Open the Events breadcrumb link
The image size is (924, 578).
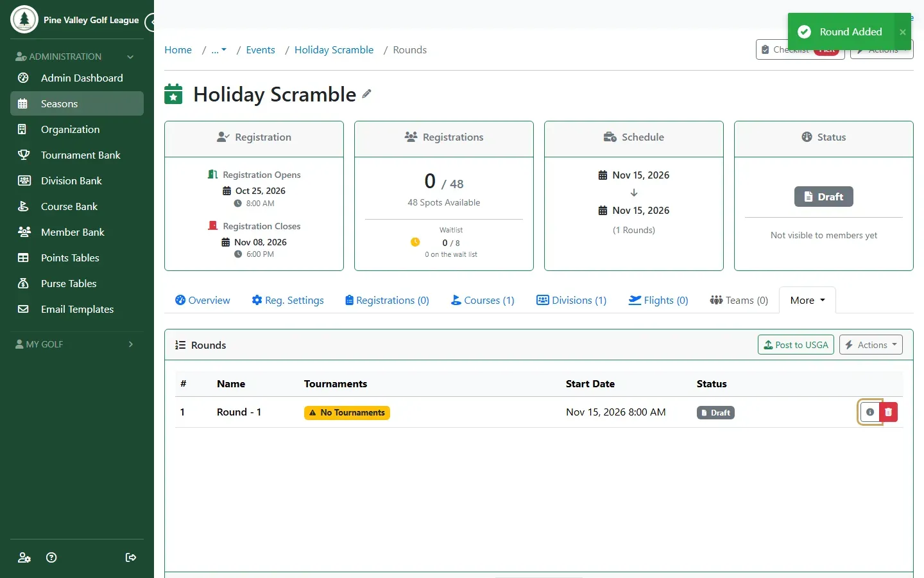click(x=261, y=50)
